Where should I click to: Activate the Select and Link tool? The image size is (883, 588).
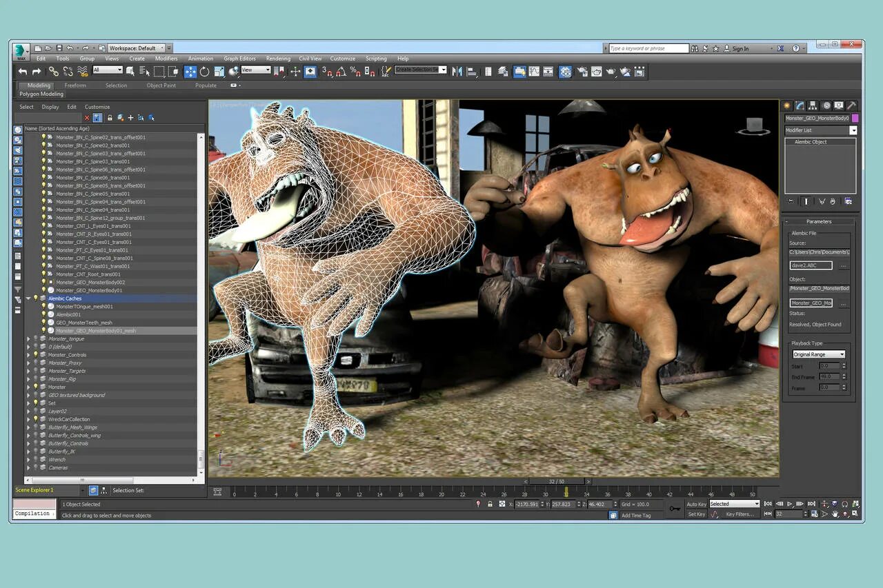point(53,71)
